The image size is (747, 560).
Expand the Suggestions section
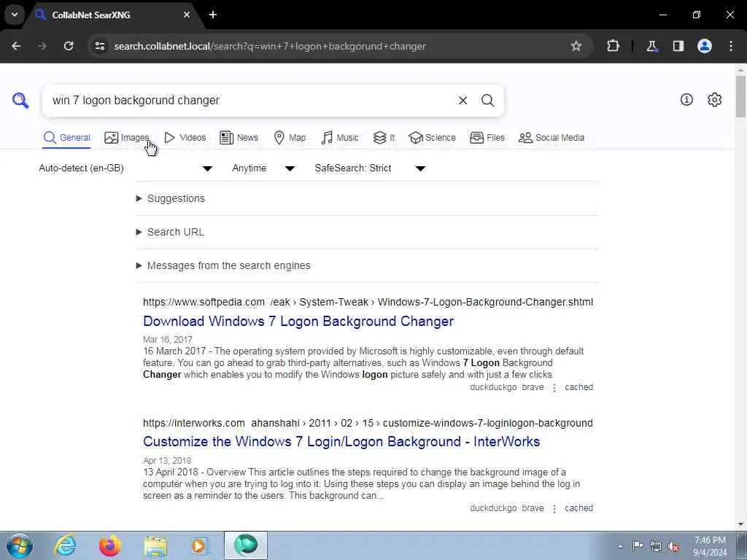[171, 198]
